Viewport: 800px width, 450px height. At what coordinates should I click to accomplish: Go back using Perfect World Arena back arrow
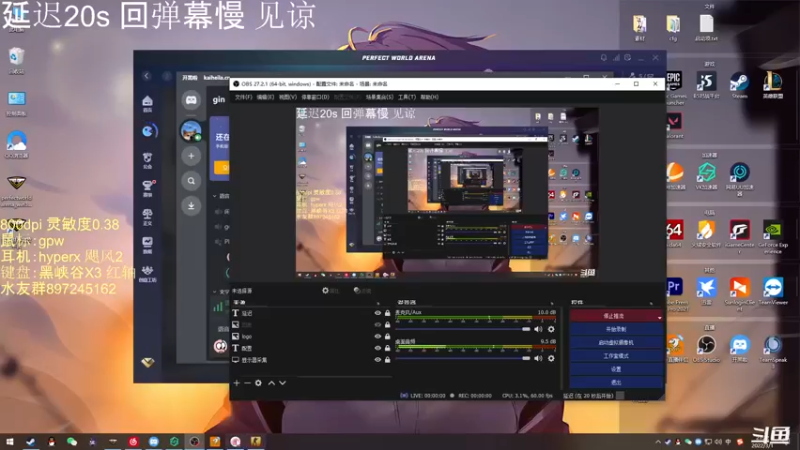(x=147, y=76)
